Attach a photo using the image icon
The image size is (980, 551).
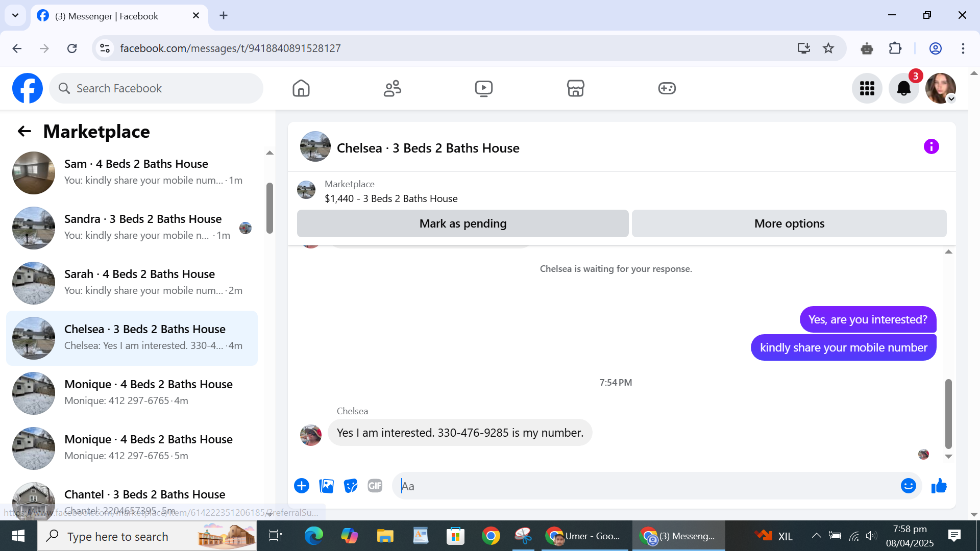point(326,486)
